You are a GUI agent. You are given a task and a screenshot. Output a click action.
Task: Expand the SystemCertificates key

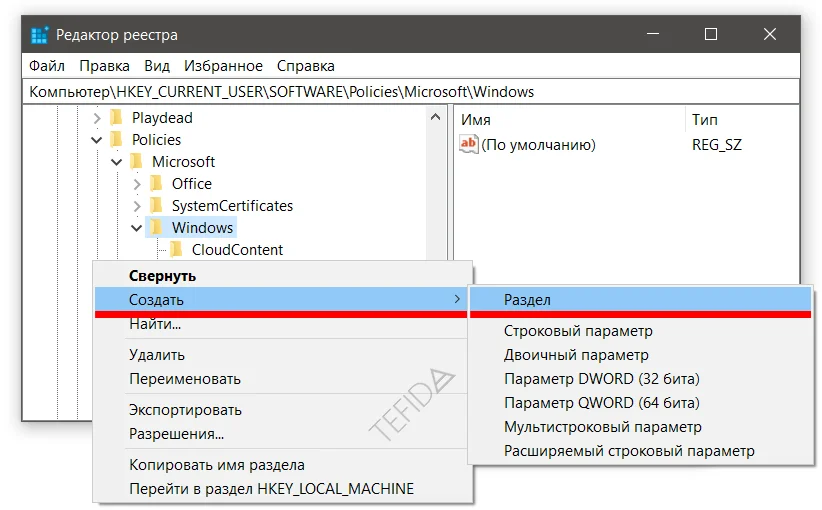(x=137, y=206)
